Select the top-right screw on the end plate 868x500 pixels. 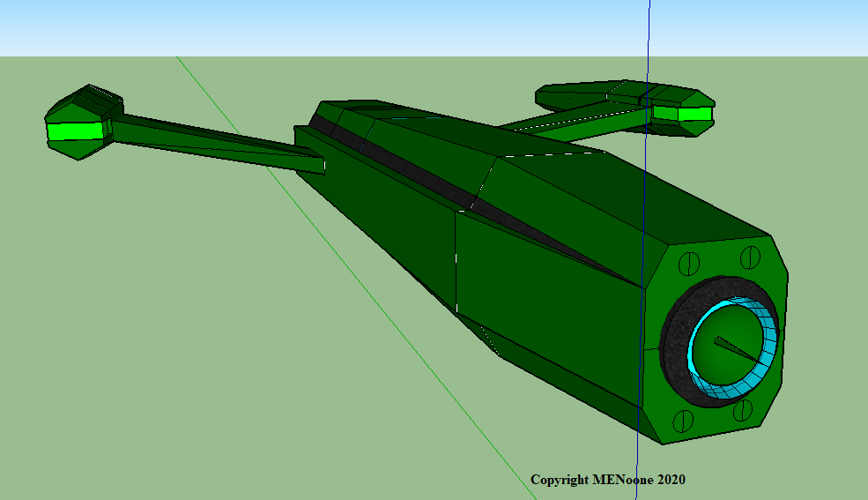750,257
